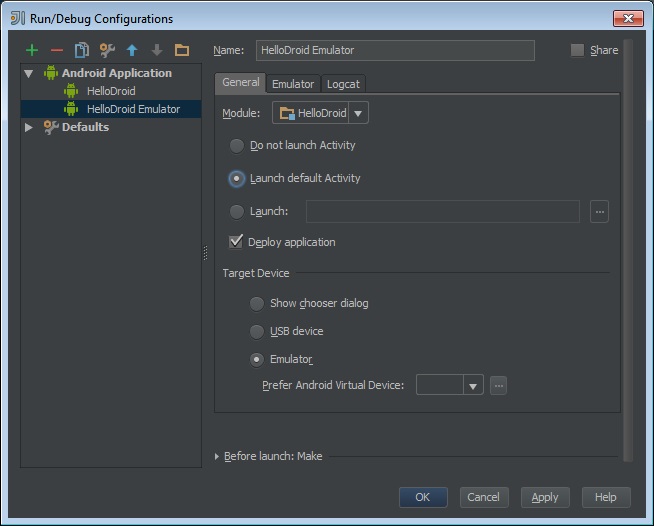Viewport: 654px width, 526px height.
Task: Add a new configuration with the plus icon
Action: click(x=32, y=50)
